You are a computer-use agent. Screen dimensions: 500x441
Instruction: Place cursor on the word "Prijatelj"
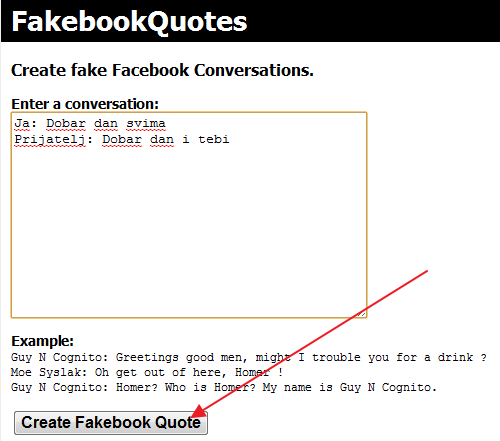pyautogui.click(x=50, y=139)
